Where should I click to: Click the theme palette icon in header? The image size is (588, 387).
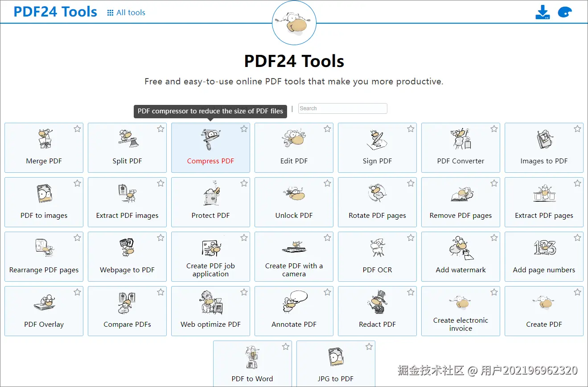[x=565, y=12]
